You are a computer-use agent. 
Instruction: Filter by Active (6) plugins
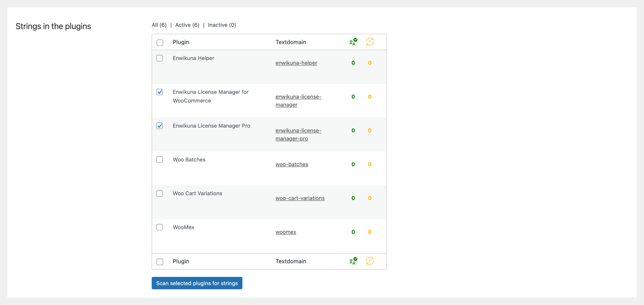point(187,25)
